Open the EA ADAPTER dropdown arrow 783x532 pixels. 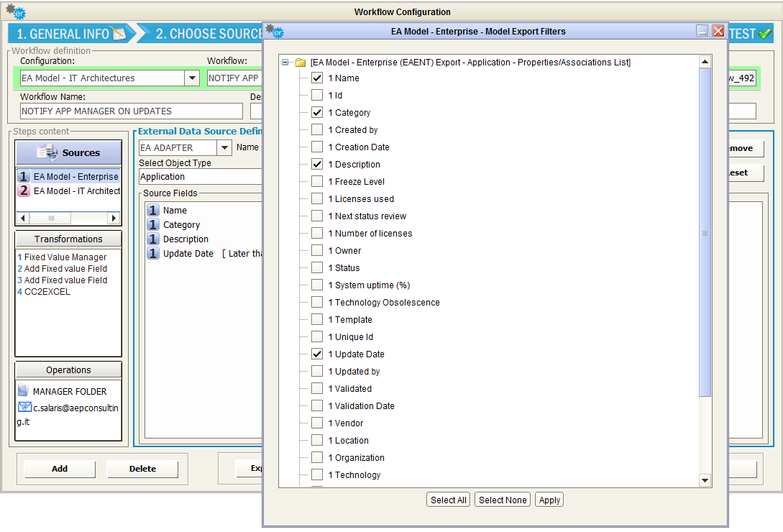pyautogui.click(x=224, y=147)
